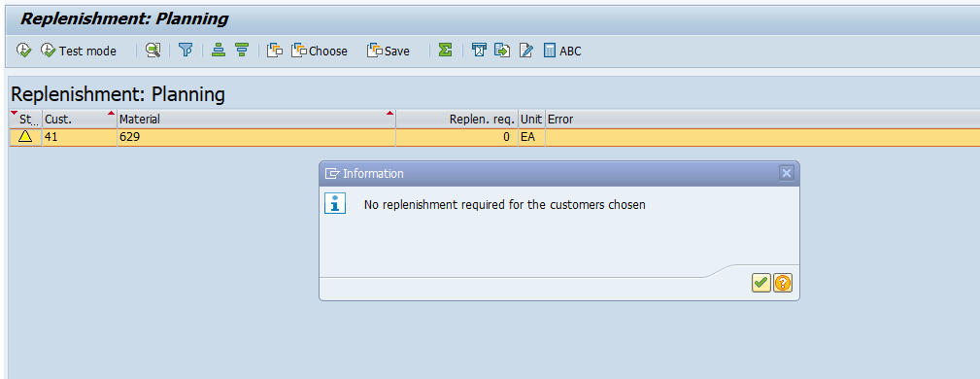Export list to spreadsheet icon
The height and width of the screenshot is (379, 980).
[479, 51]
